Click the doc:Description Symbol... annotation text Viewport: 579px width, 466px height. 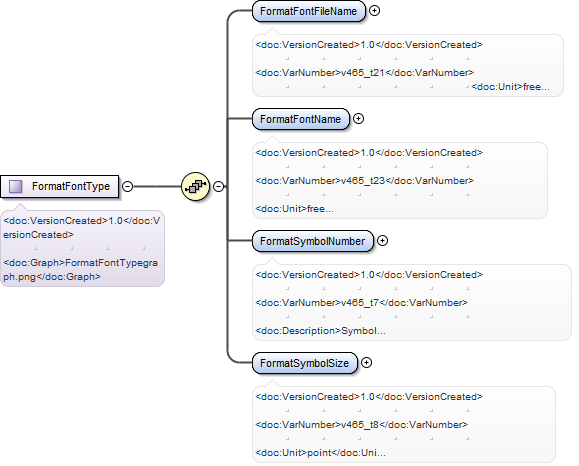pyautogui.click(x=320, y=331)
